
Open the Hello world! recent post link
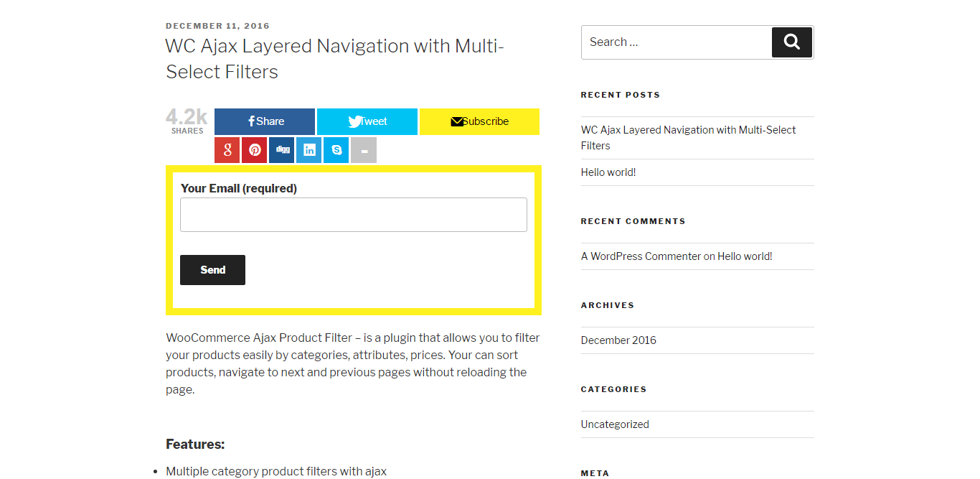(608, 172)
